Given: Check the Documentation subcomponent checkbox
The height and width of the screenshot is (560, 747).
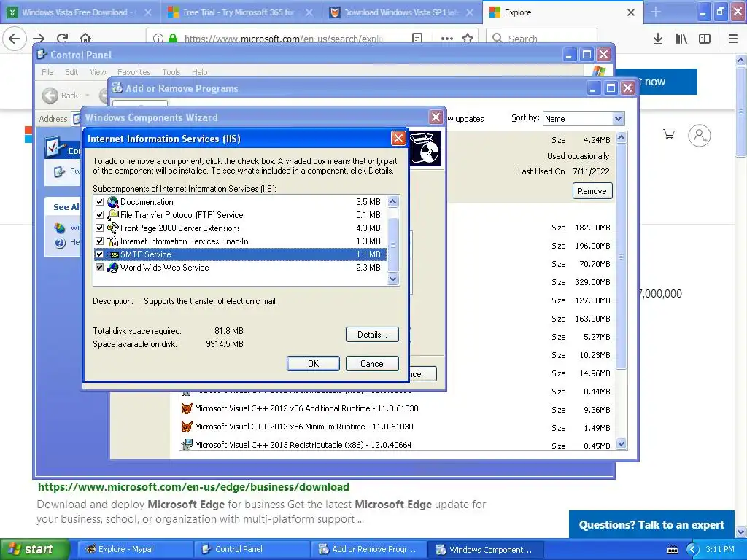Looking at the screenshot, I should click(x=99, y=202).
